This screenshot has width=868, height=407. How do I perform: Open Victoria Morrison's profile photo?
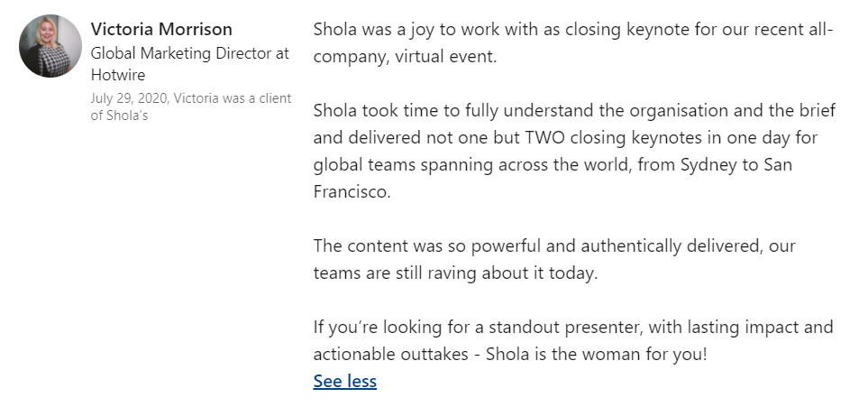50,46
